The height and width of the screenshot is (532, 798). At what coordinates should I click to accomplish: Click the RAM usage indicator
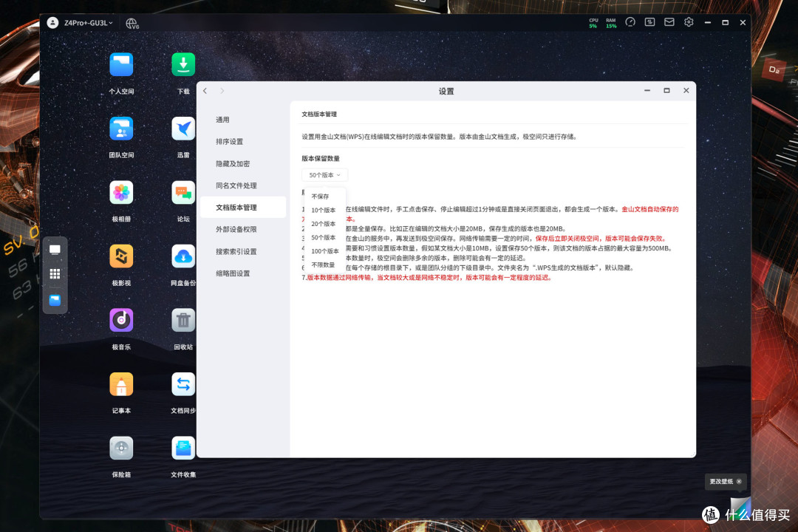pyautogui.click(x=611, y=23)
